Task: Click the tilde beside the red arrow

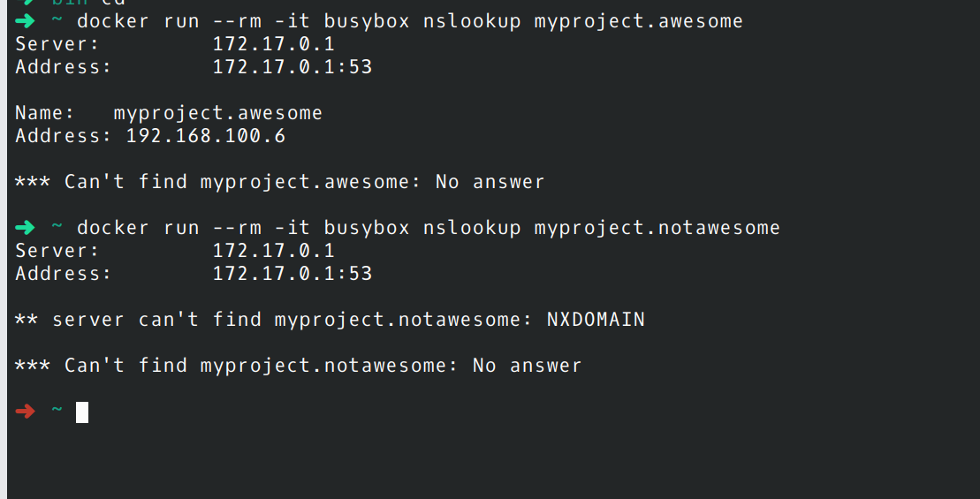Action: 57,410
